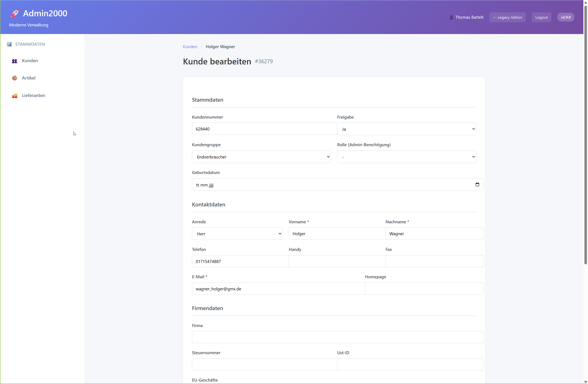Image resolution: width=588 pixels, height=384 pixels.
Task: Click the Admin2000 rocket logo icon
Action: pos(15,13)
